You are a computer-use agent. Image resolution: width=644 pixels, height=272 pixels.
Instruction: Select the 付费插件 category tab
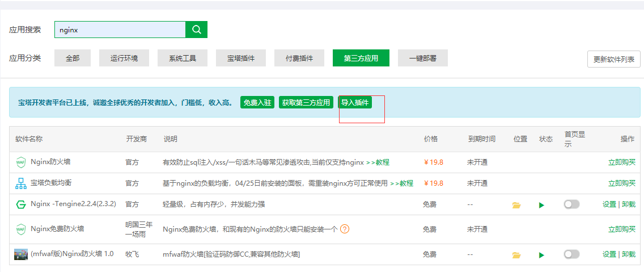click(x=299, y=58)
